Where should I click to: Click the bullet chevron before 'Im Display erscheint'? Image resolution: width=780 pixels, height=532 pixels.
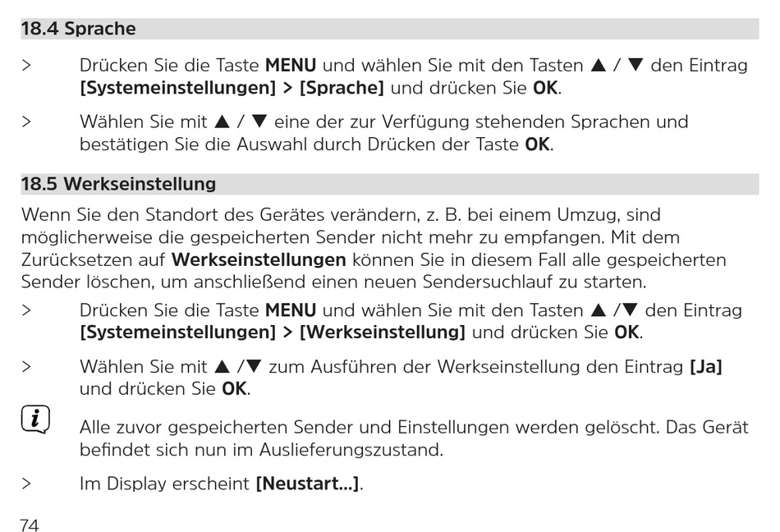pyautogui.click(x=26, y=484)
